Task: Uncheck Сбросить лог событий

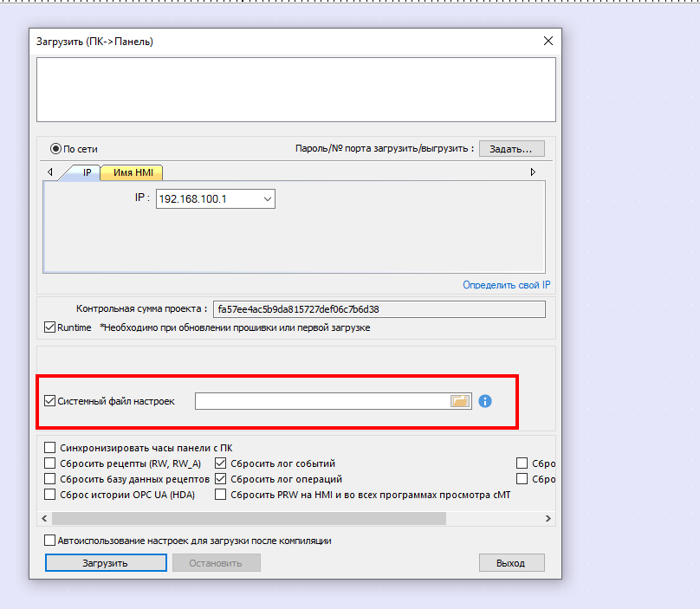Action: pyautogui.click(x=220, y=463)
